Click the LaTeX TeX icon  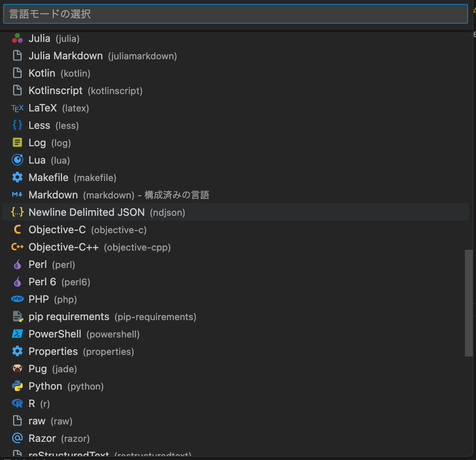[17, 108]
